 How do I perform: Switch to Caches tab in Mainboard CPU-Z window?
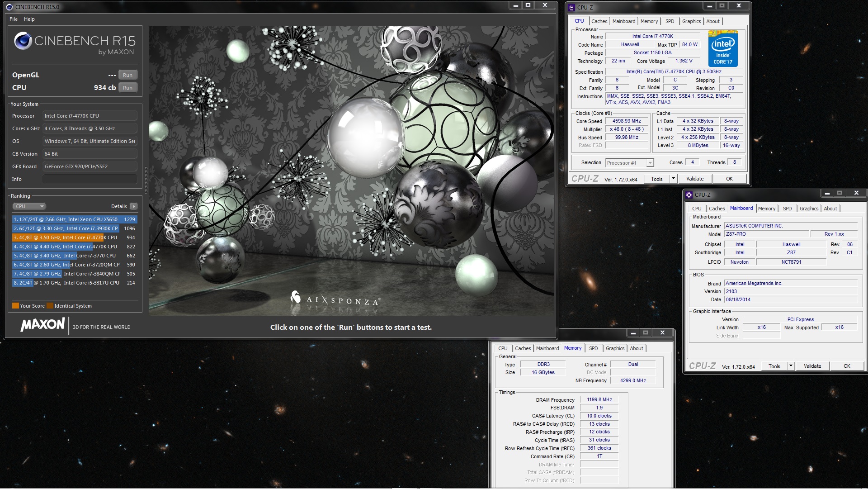(x=717, y=209)
